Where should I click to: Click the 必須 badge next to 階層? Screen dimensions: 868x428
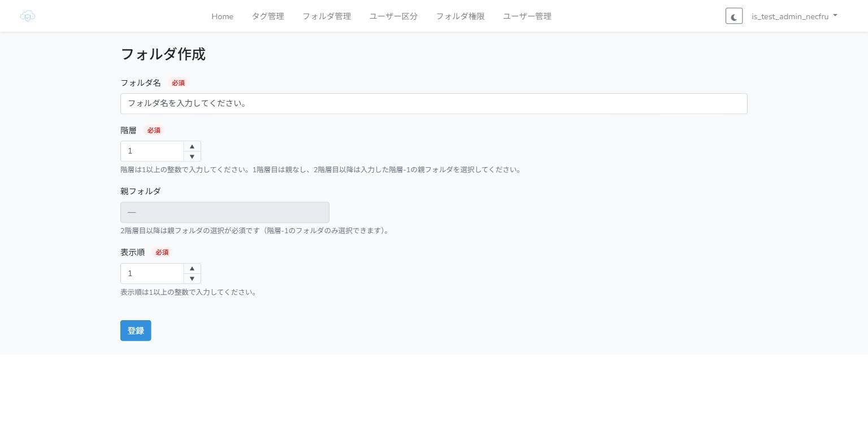(154, 130)
